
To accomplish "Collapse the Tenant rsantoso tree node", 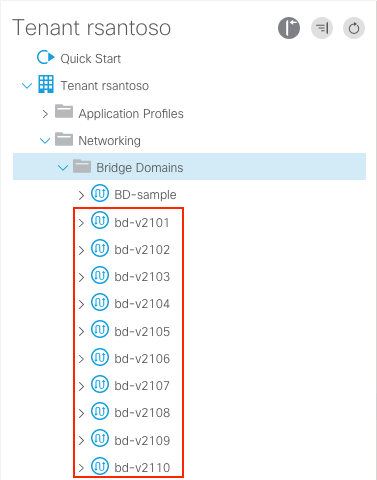I will [x=27, y=86].
